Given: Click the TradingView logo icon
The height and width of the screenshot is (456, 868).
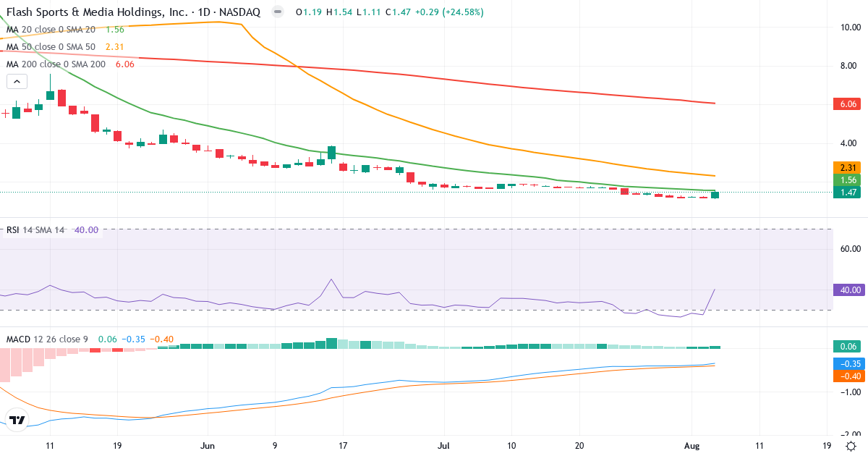Looking at the screenshot, I should point(18,420).
